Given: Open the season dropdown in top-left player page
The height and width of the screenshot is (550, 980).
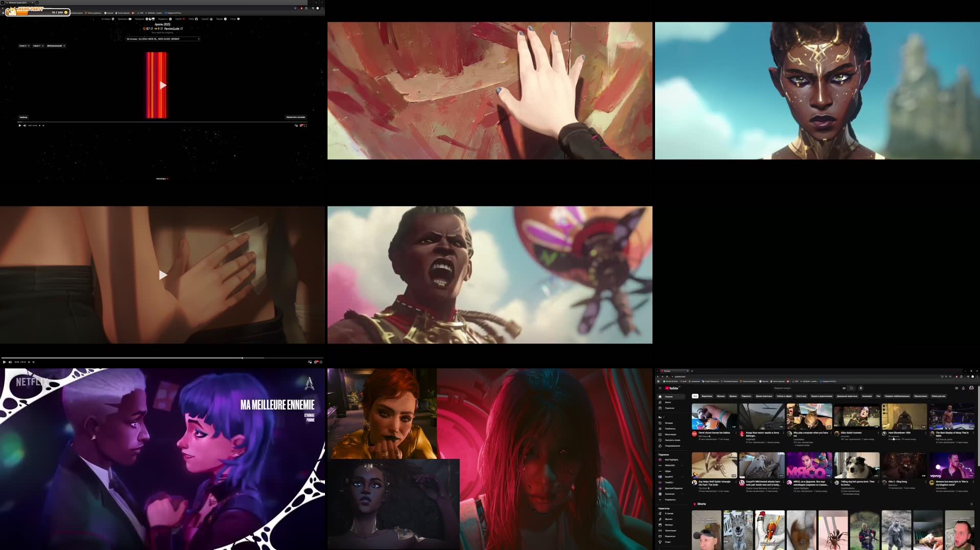Looking at the screenshot, I should click(24, 46).
